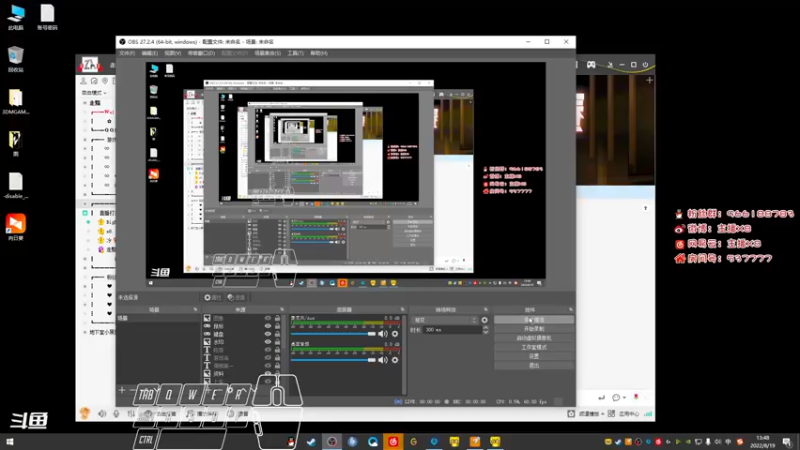The width and height of the screenshot is (800, 450).
Task: Open the red NetEase music taskbar icon
Action: [393, 442]
